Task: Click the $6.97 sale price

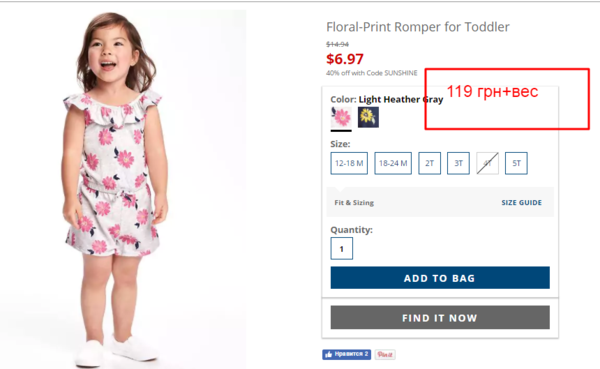Action: tap(345, 59)
